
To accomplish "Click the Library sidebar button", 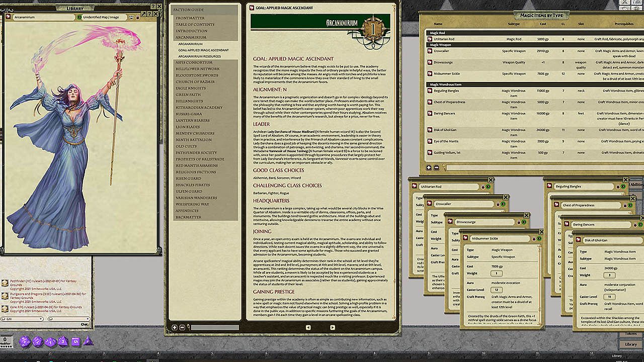I will 630,344.
